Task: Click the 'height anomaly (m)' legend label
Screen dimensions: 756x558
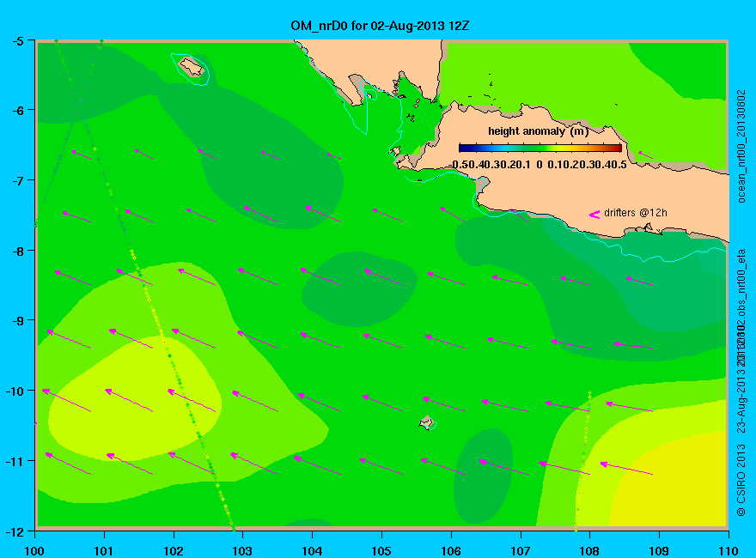Action: 538,131
